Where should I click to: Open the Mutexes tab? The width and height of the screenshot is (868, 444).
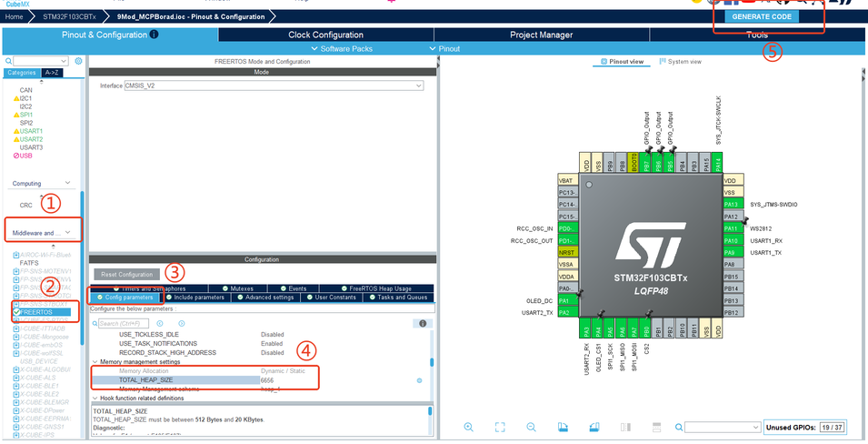(240, 288)
